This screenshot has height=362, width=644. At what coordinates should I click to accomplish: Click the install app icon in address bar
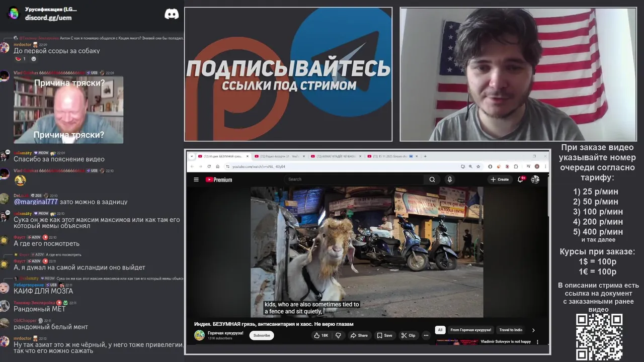tap(462, 166)
